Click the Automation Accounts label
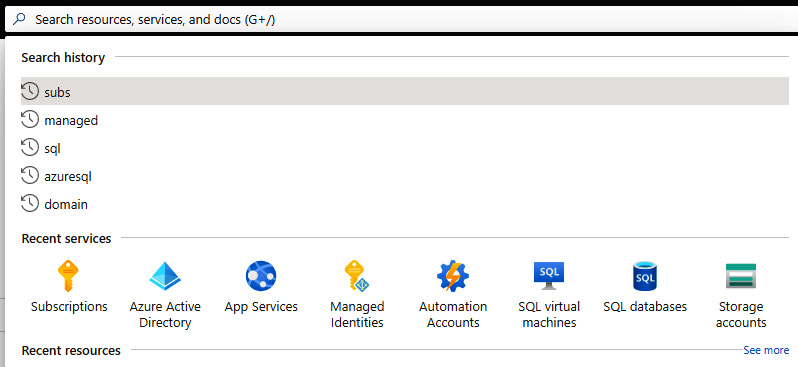Viewport: 798px width, 367px height. [x=453, y=315]
